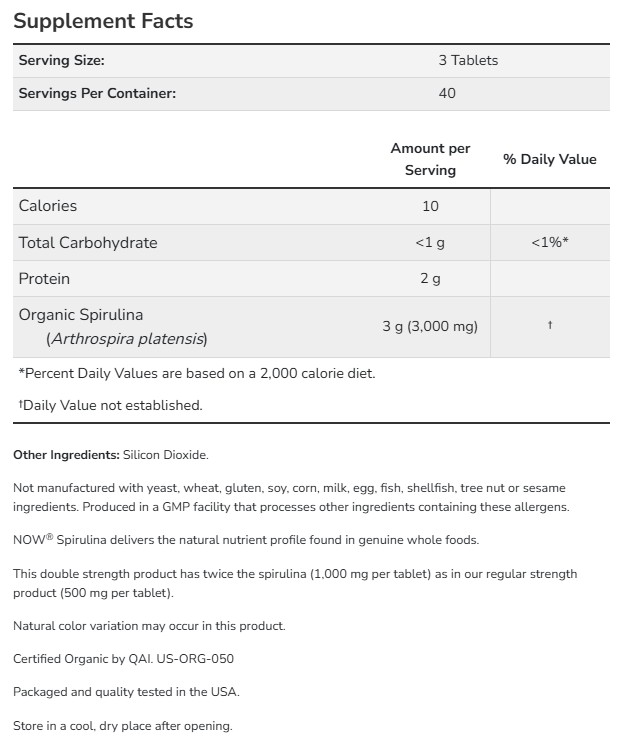This screenshot has width=621, height=745.
Task: Click the Organic Spirulina ingredient name
Action: pos(81,315)
